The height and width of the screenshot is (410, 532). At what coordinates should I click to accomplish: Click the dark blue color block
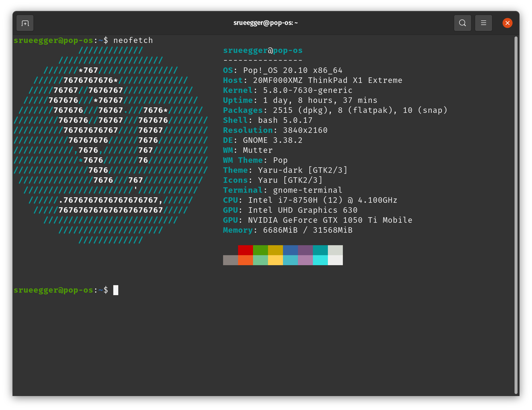click(x=290, y=250)
